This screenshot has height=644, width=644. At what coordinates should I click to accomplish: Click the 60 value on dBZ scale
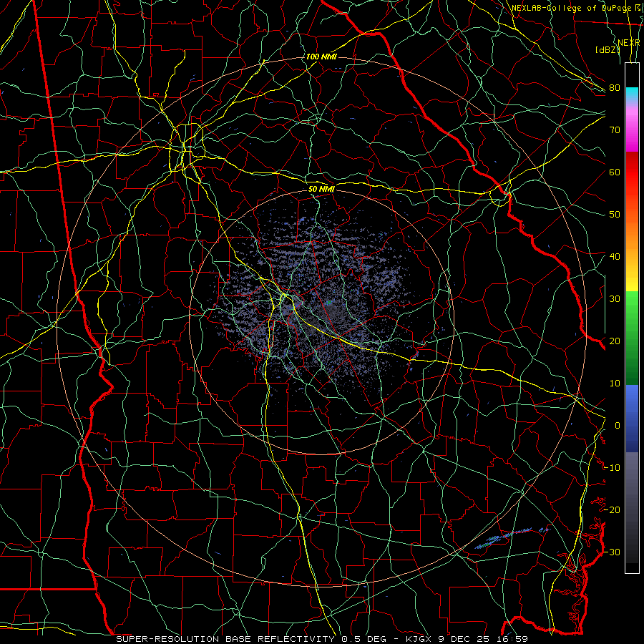point(615,172)
